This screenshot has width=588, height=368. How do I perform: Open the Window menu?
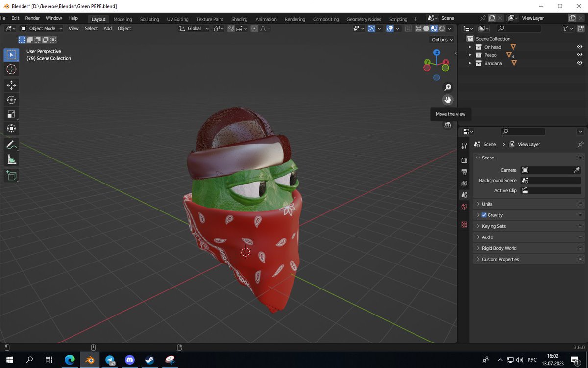tap(54, 18)
